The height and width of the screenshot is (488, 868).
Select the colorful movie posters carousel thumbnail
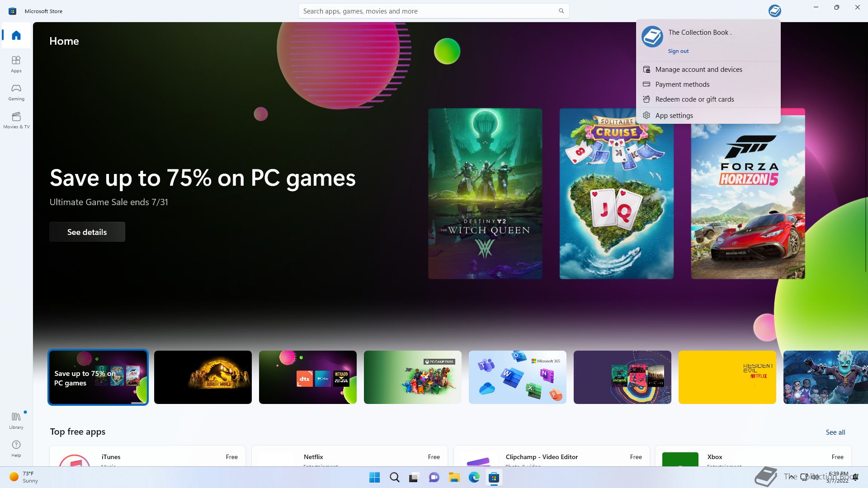(x=623, y=377)
